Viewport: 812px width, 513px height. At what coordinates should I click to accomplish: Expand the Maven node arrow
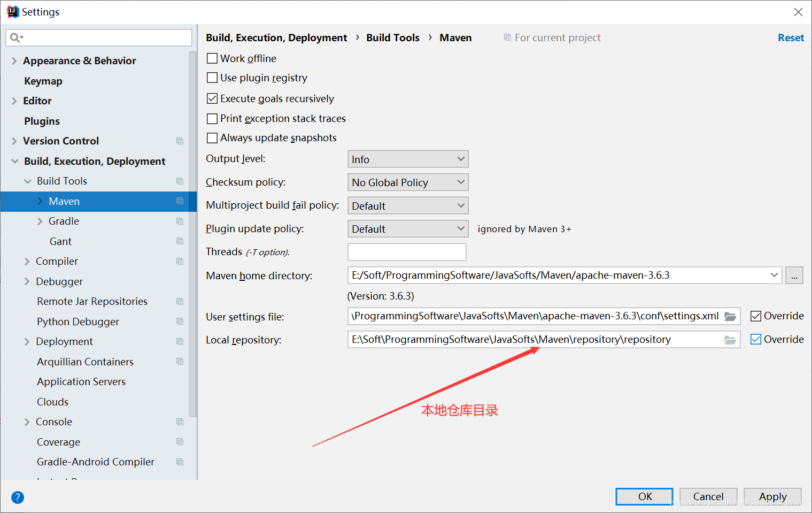(40, 201)
